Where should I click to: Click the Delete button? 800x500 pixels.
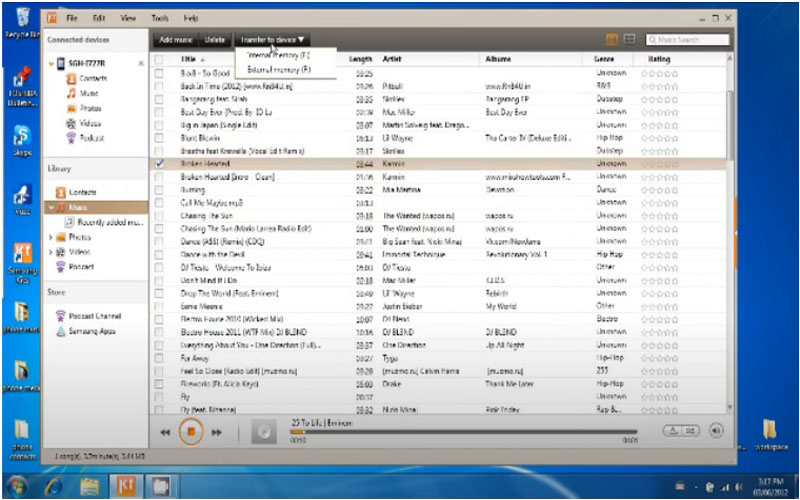pos(215,39)
